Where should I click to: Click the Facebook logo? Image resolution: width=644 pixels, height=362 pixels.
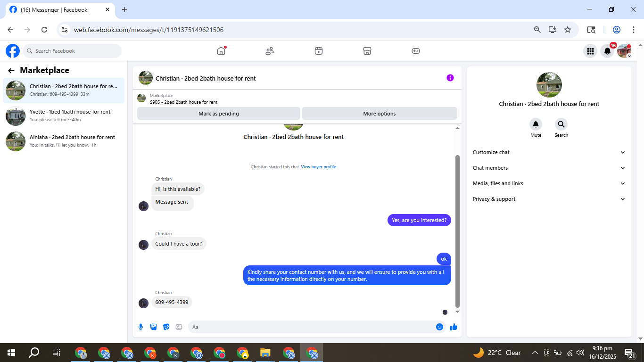click(x=13, y=51)
